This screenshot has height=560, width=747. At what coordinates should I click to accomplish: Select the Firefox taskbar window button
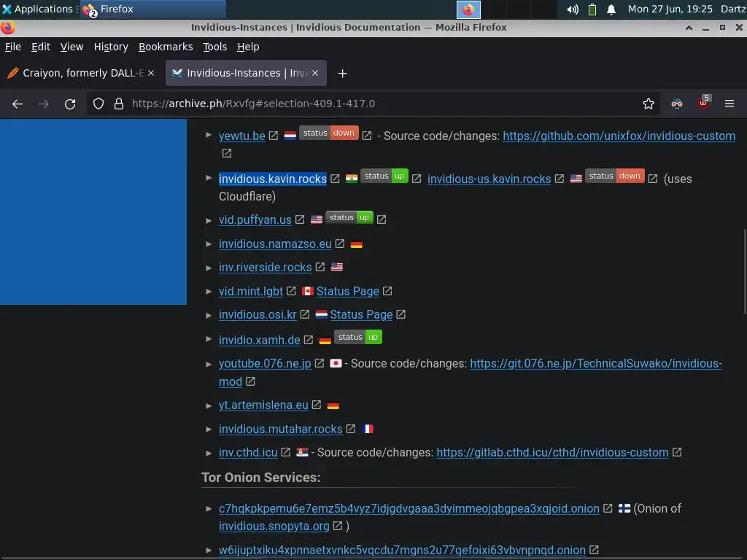pyautogui.click(x=152, y=9)
